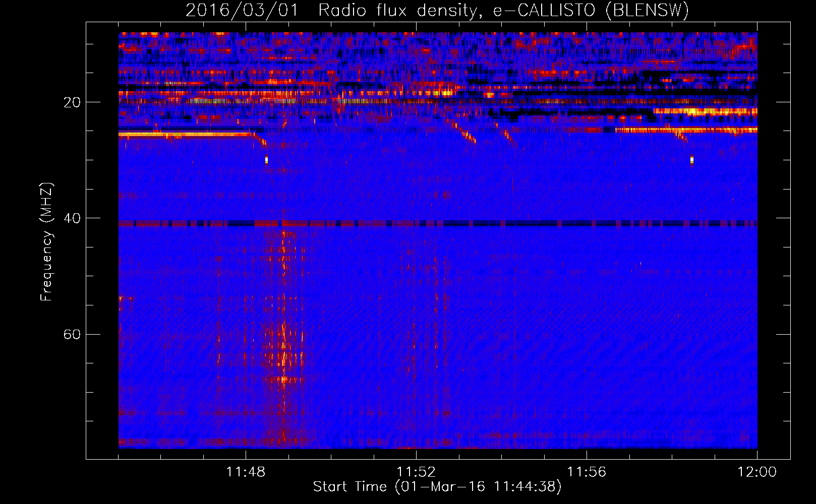Screen dimensions: 816x504
Task: Click the white marker spot near 11:58 at 30 MHz
Action: 692,160
